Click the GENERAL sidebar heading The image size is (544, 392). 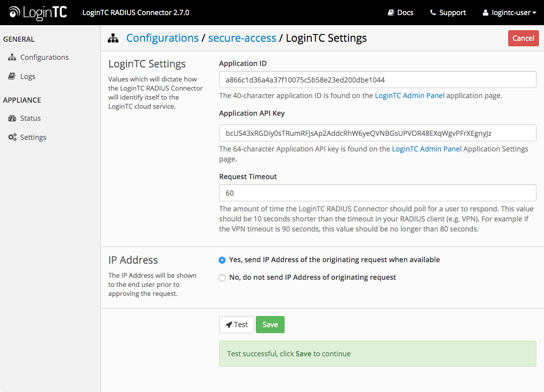19,39
